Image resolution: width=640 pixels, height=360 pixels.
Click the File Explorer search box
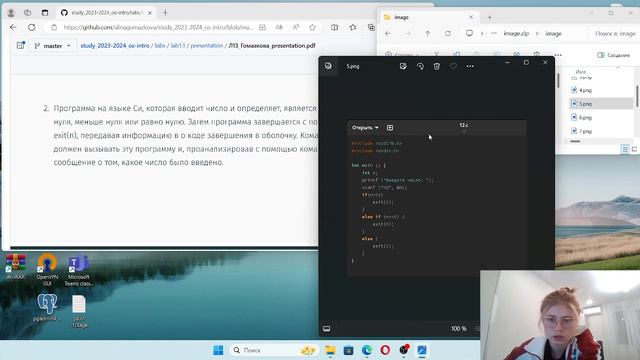(x=615, y=33)
